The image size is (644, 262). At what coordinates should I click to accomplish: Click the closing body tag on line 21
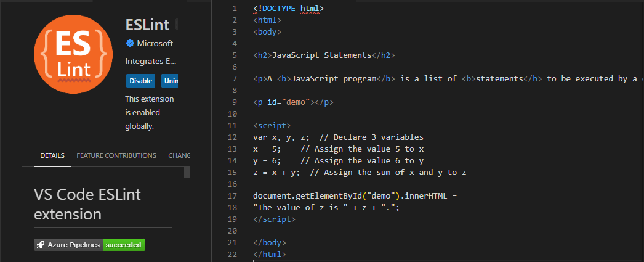pos(270,243)
